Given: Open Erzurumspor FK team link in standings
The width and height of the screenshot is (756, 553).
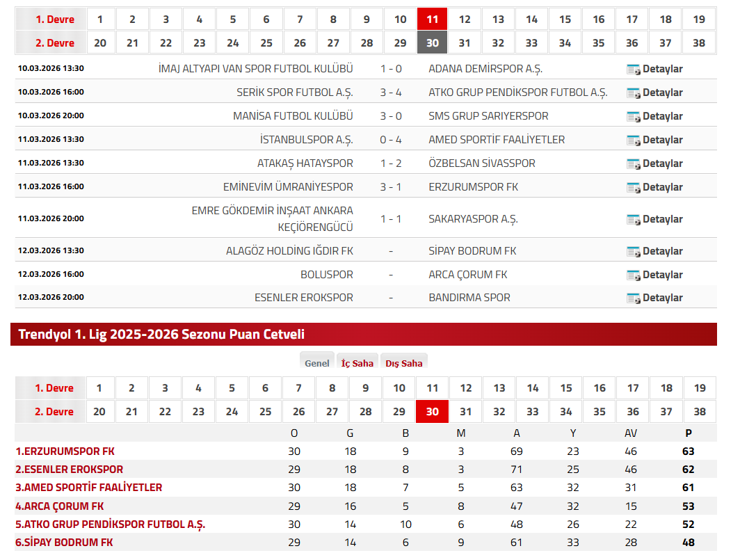Looking at the screenshot, I should point(65,451).
